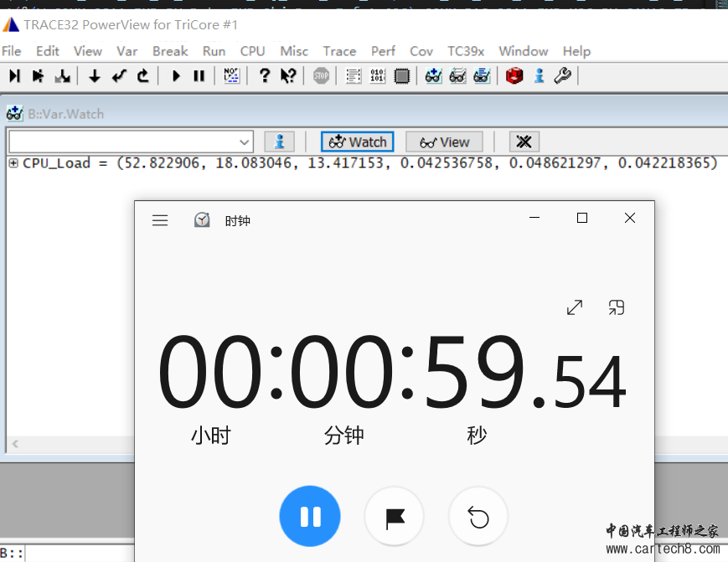Click the Watch button in Var.Watch
This screenshot has width=728, height=562.
(358, 142)
